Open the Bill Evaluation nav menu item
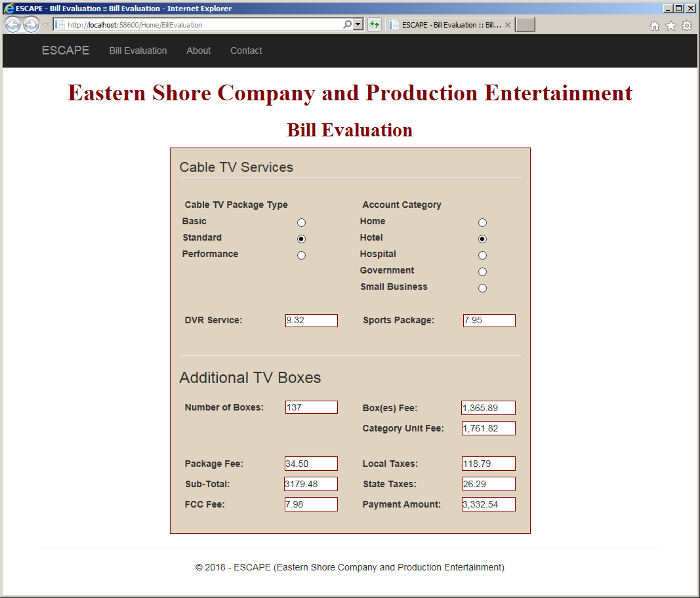 click(138, 51)
